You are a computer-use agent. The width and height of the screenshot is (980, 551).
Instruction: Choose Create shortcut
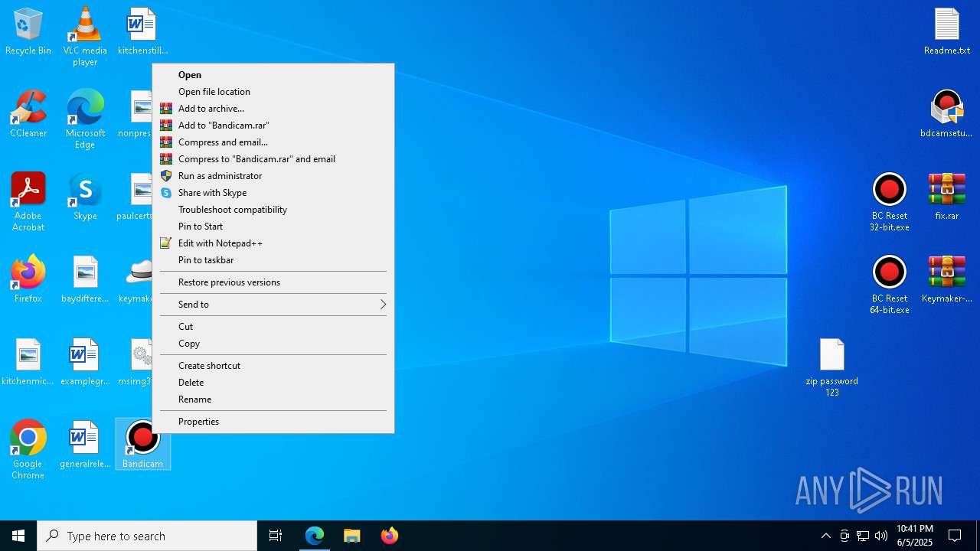(x=273, y=366)
